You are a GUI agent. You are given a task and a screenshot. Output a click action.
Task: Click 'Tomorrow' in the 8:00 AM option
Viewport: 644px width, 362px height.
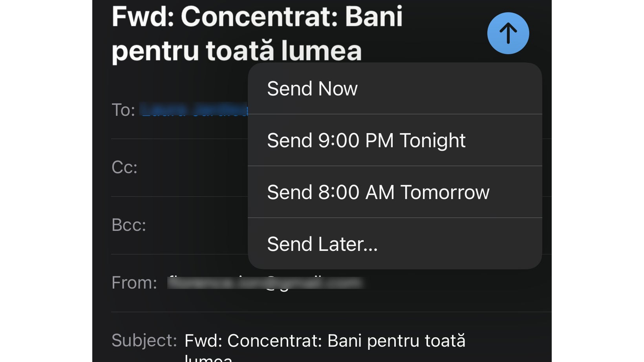pos(445,192)
